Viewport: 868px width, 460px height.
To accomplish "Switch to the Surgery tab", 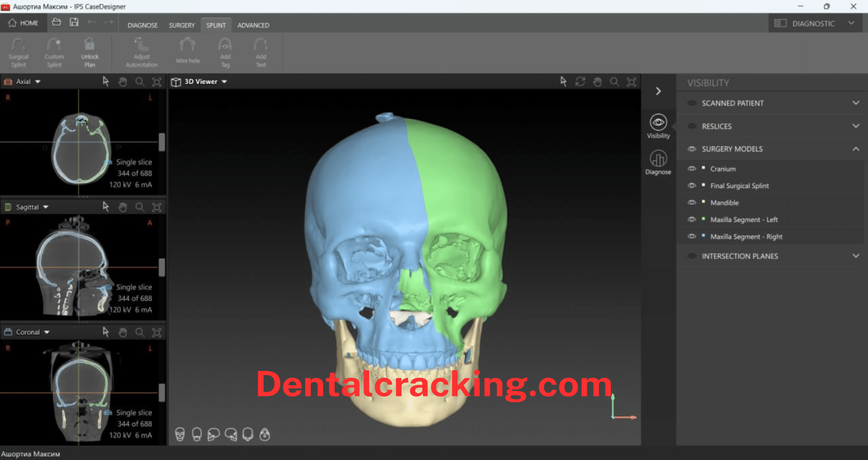I will click(x=182, y=25).
